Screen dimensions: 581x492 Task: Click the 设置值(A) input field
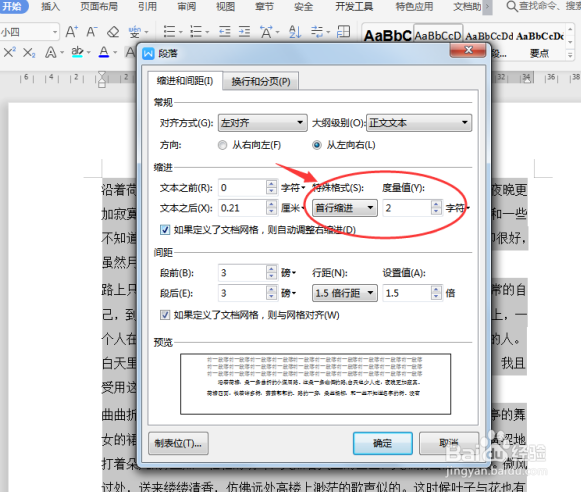click(407, 293)
